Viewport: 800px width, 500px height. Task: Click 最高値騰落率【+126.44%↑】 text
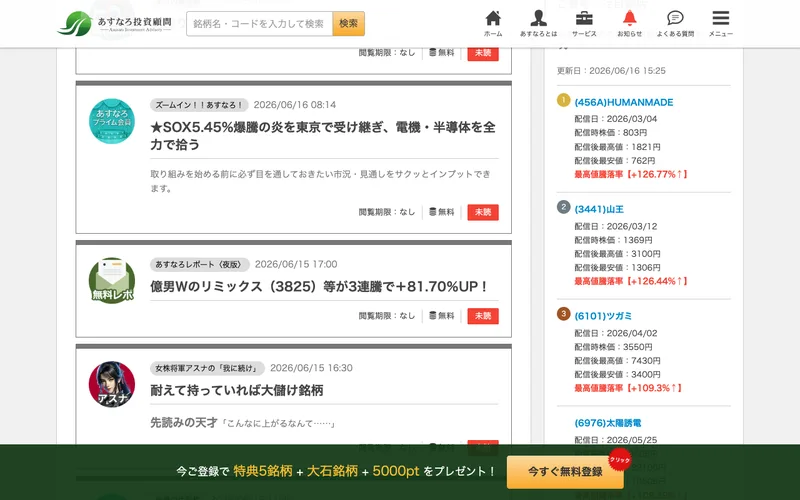tap(631, 281)
